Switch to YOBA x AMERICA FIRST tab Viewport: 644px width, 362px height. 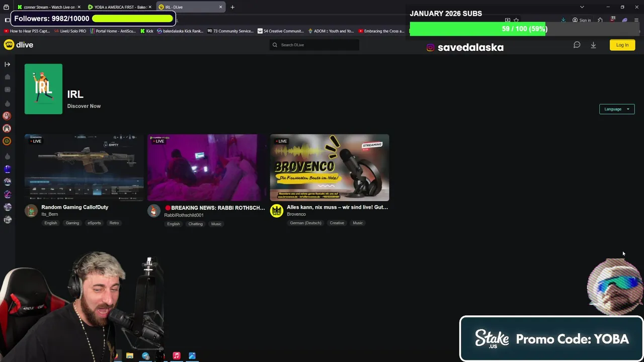point(120,7)
